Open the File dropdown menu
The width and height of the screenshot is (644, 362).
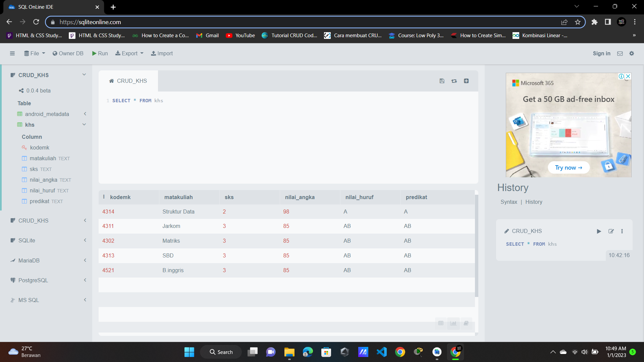(x=35, y=53)
